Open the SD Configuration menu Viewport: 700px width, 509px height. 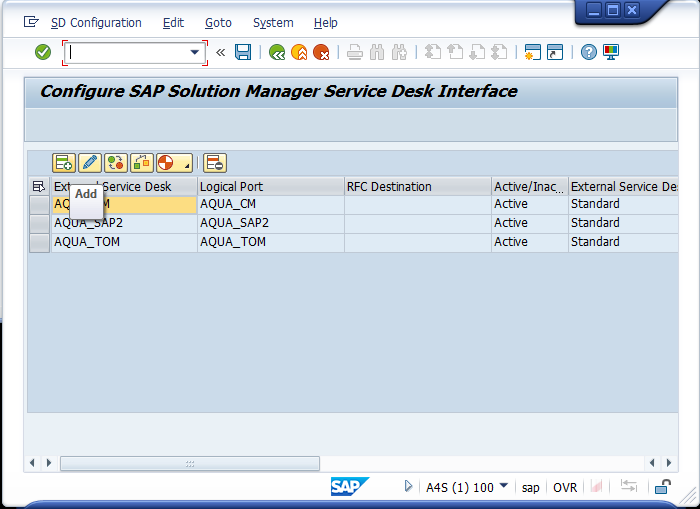(96, 22)
